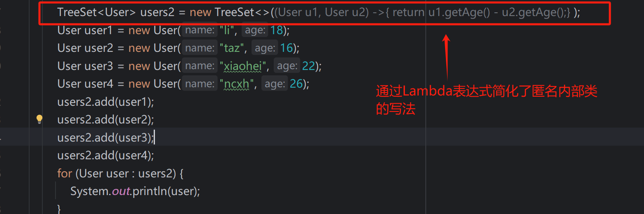Viewport: 644px width, 214px height.
Task: Click u2.getAge() in the lambda body
Action: click(533, 12)
